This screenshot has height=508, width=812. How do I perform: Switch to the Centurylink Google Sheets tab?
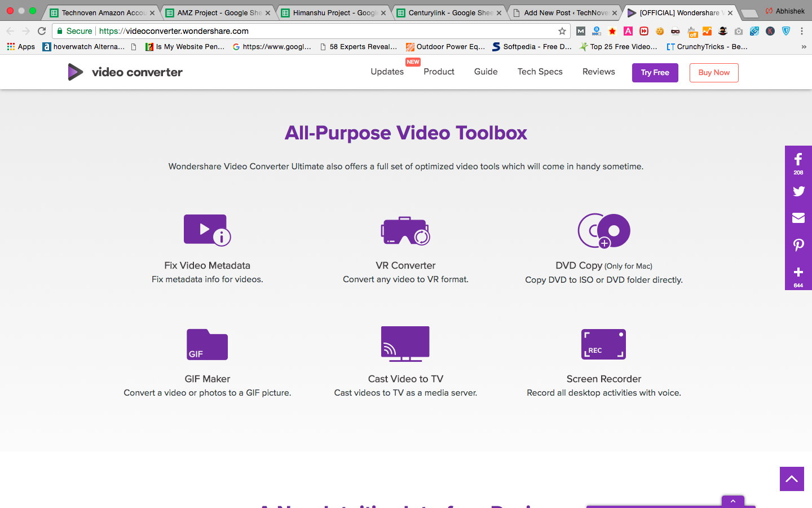449,12
